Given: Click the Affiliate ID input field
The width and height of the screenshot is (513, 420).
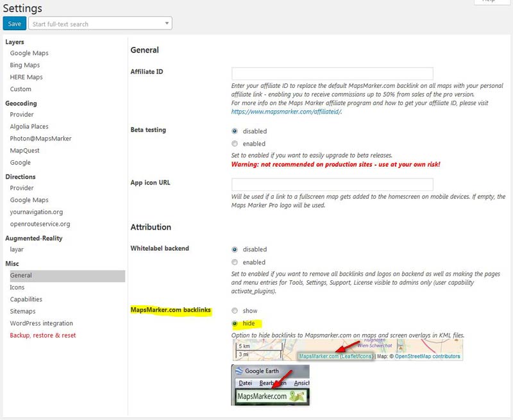Looking at the screenshot, I should pos(332,74).
